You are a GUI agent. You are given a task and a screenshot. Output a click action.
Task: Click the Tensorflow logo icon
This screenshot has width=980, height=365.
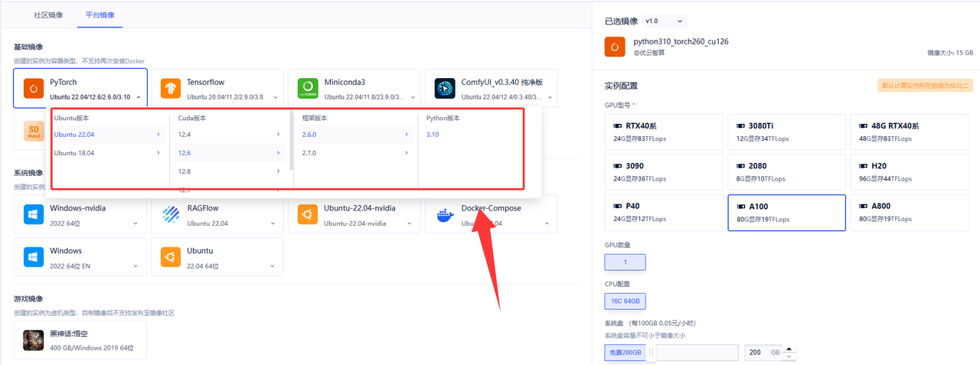tap(171, 89)
